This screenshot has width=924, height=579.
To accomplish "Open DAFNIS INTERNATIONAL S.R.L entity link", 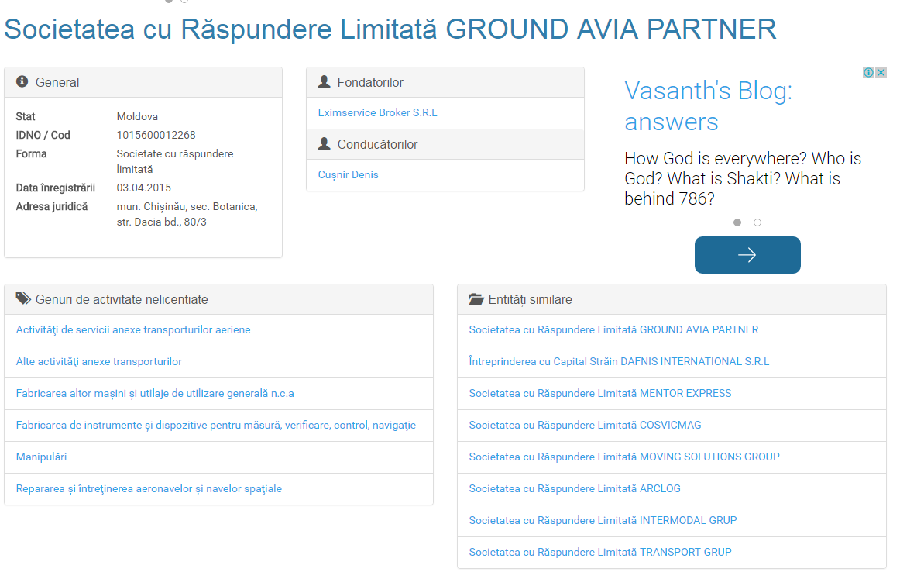I will (620, 361).
